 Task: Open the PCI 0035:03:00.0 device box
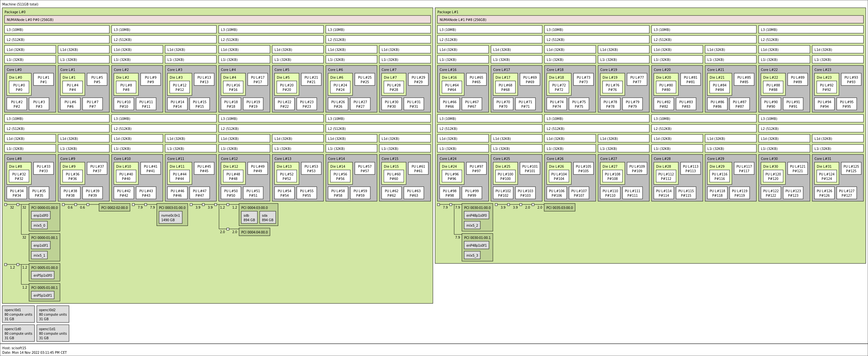(x=559, y=208)
